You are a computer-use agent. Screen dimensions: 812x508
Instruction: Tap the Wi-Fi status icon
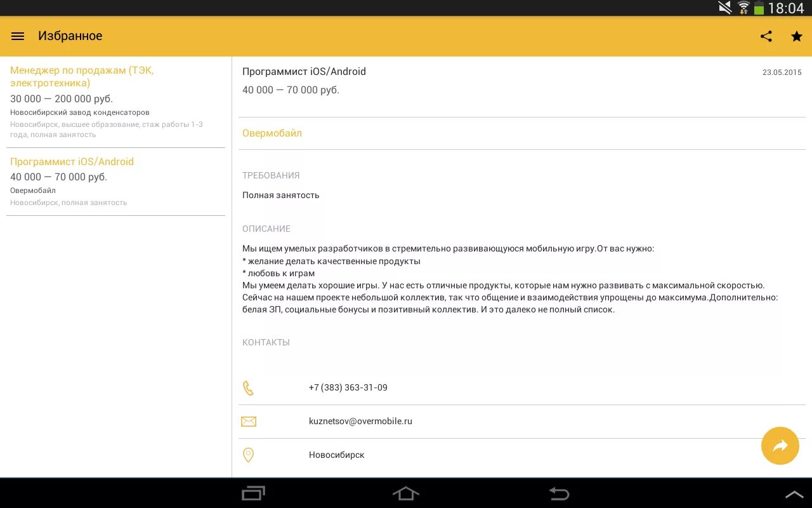[x=743, y=8]
